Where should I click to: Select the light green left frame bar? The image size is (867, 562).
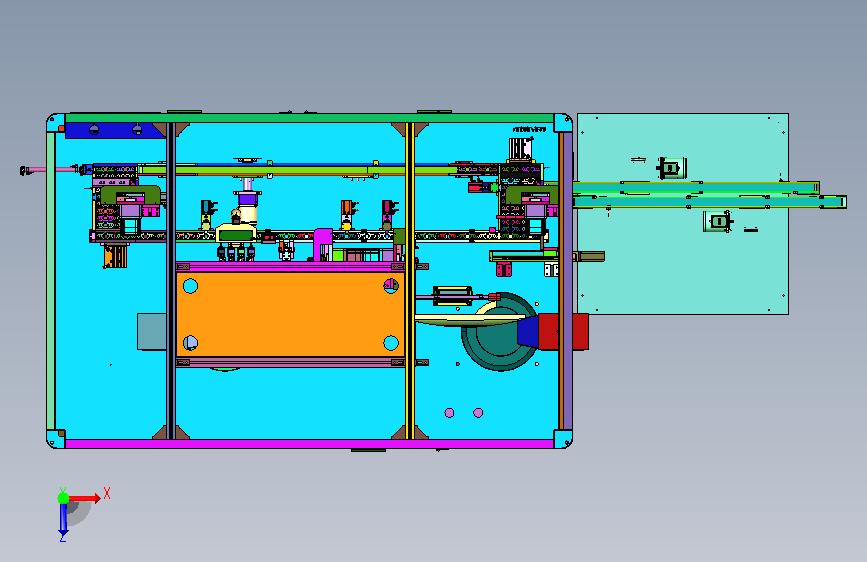[51, 281]
